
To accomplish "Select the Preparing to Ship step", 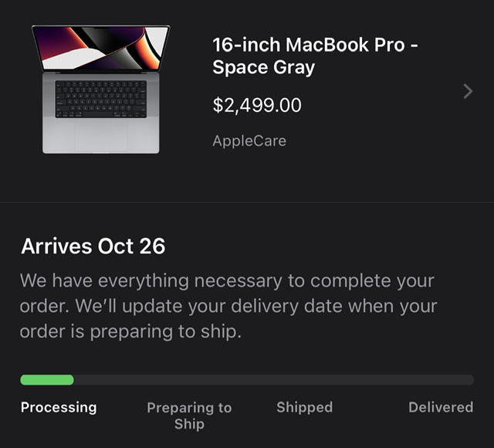I will (x=189, y=416).
